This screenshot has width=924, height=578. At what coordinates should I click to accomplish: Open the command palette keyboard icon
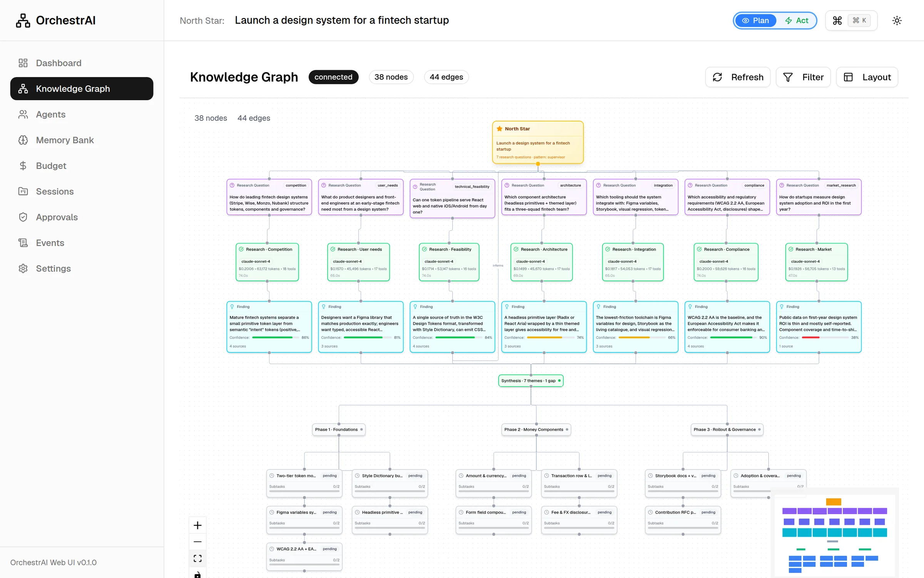click(837, 20)
